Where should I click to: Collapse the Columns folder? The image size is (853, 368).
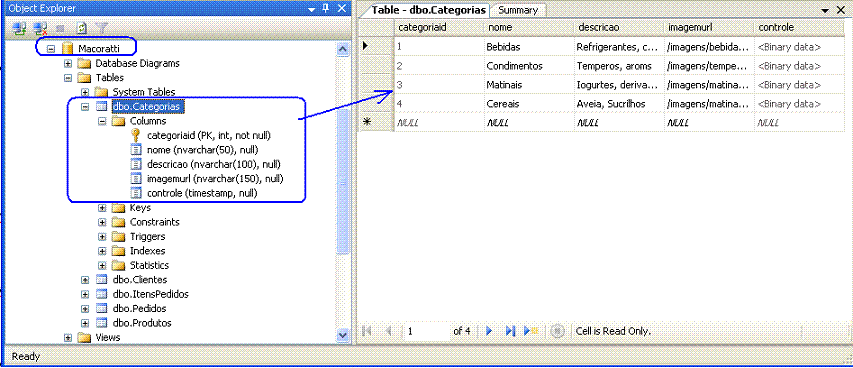tap(102, 121)
